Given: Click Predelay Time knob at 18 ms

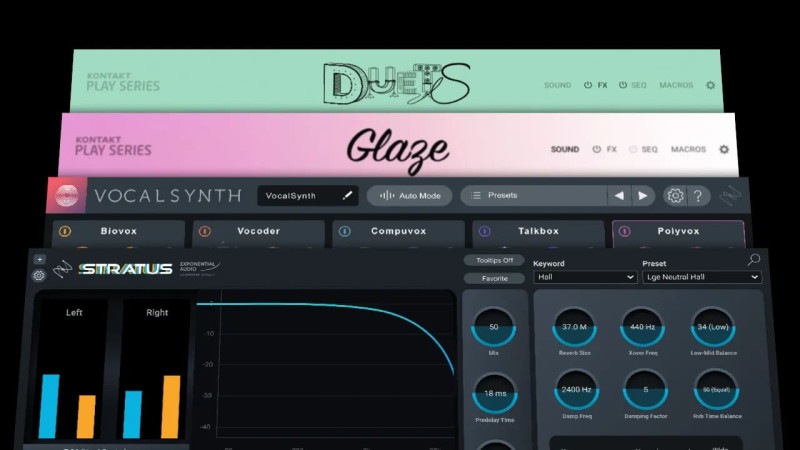Looking at the screenshot, I should click(x=494, y=393).
